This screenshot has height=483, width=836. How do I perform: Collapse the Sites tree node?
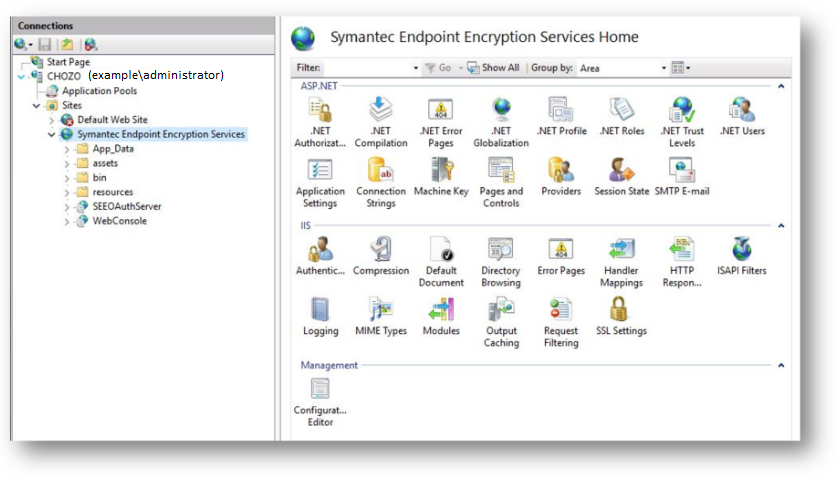[36, 106]
